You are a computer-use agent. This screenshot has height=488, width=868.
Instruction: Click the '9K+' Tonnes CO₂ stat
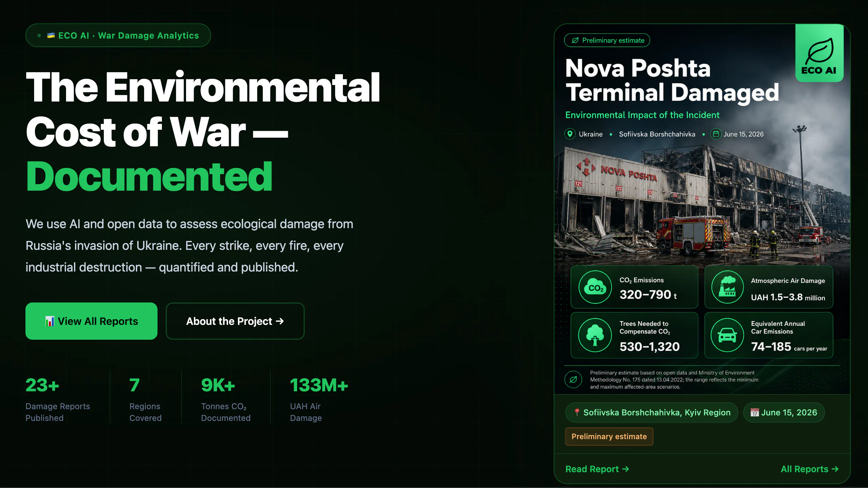[226, 399]
